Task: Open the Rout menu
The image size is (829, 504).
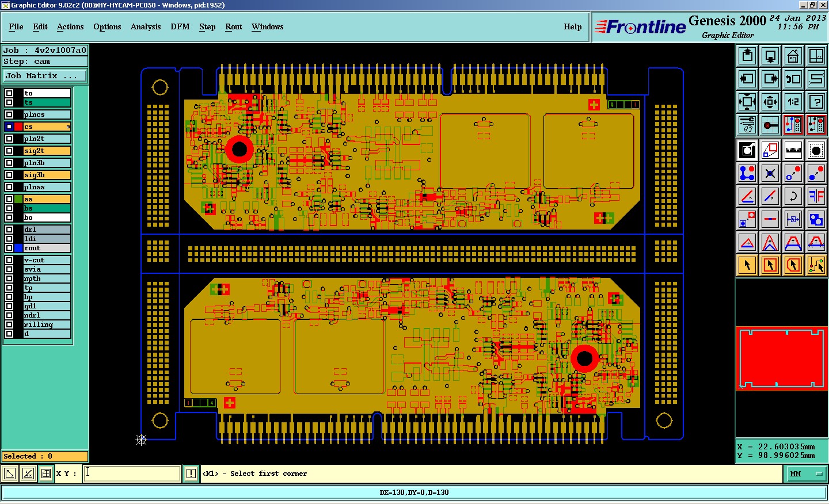Action: [x=234, y=26]
